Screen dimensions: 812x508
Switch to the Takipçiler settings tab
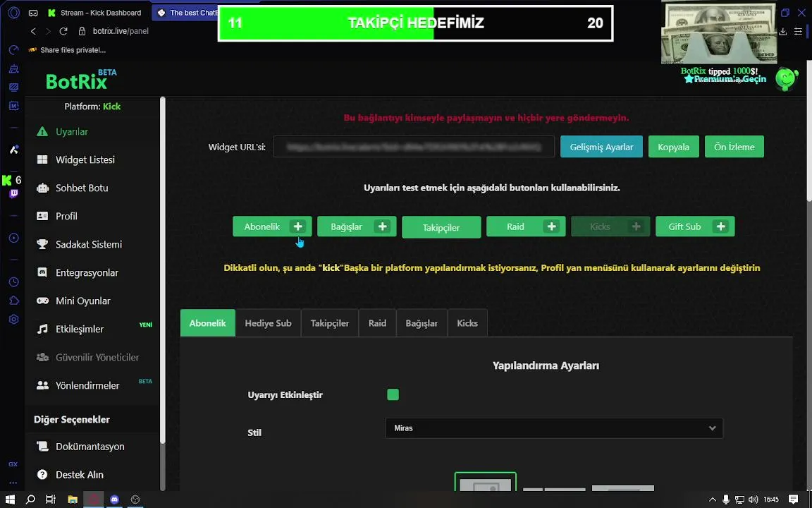pyautogui.click(x=330, y=323)
